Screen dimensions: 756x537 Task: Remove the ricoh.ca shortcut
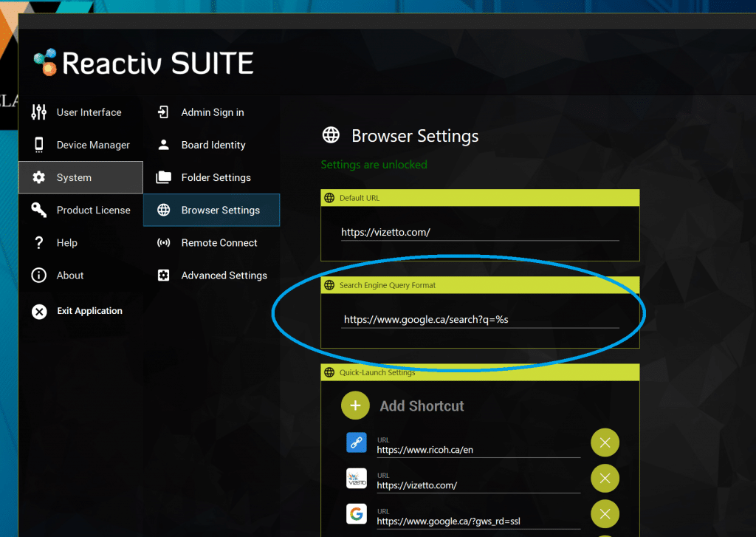click(605, 442)
